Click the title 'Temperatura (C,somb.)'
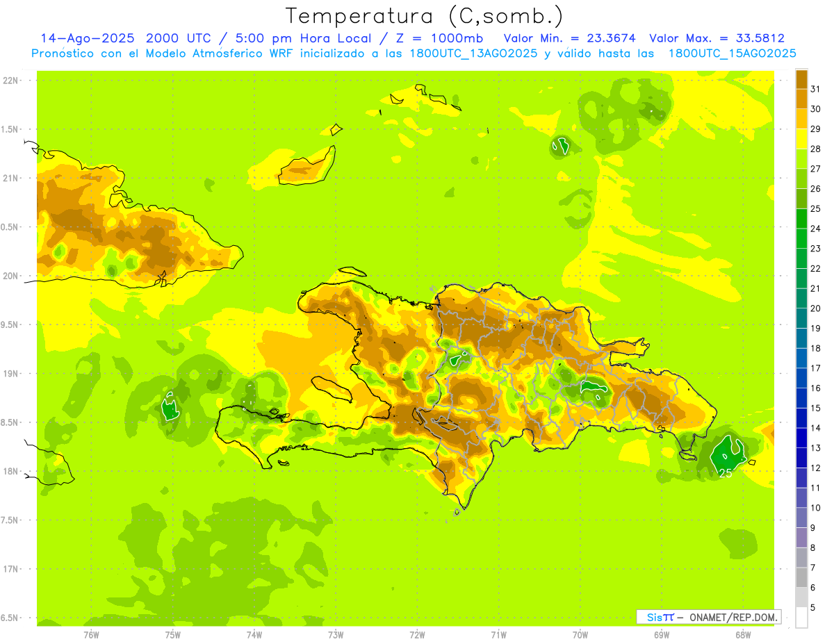The width and height of the screenshot is (834, 644). 424,16
